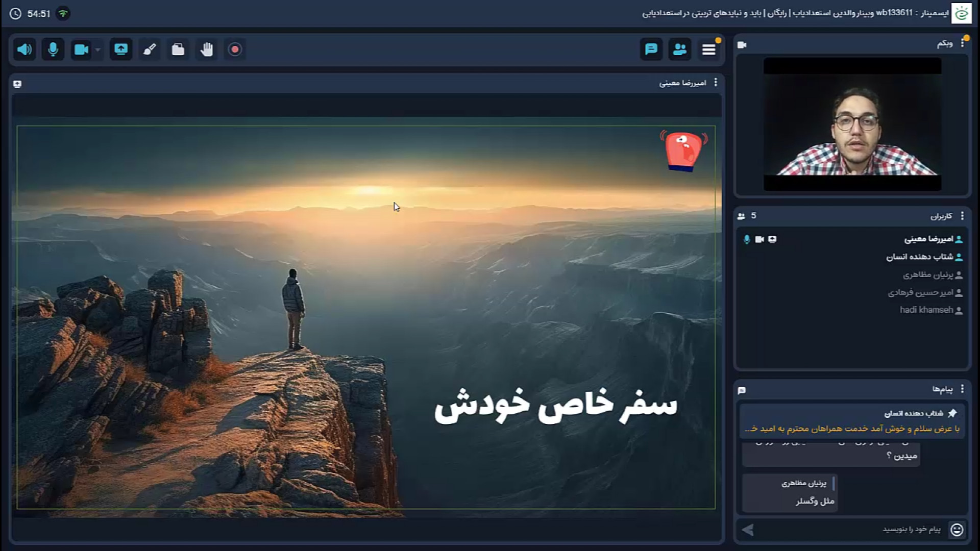Start recording with red record button
Image resolution: width=980 pixels, height=551 pixels.
coord(235,49)
